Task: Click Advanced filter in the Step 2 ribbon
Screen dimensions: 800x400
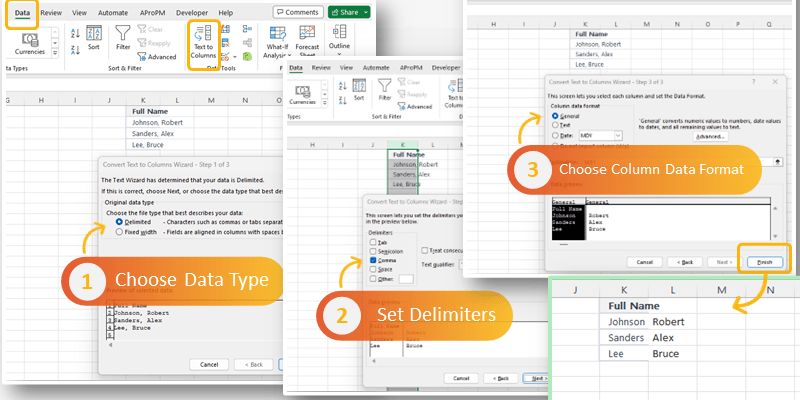Action: coord(415,107)
